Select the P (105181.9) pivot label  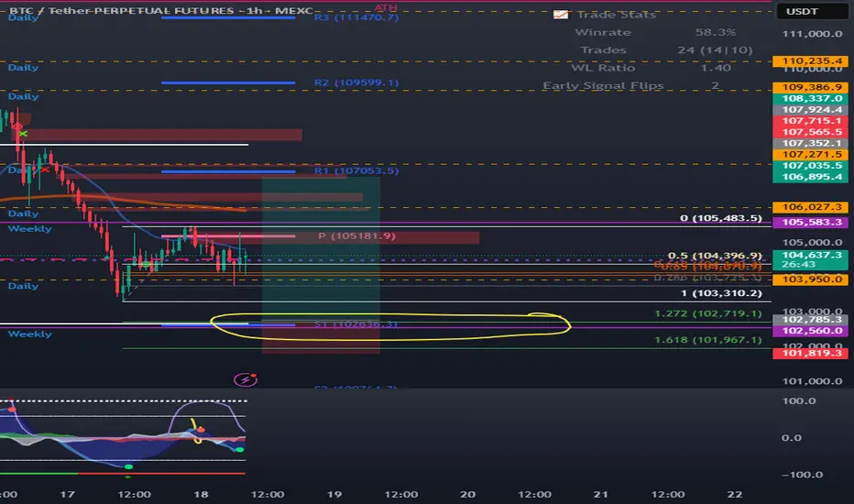click(356, 236)
